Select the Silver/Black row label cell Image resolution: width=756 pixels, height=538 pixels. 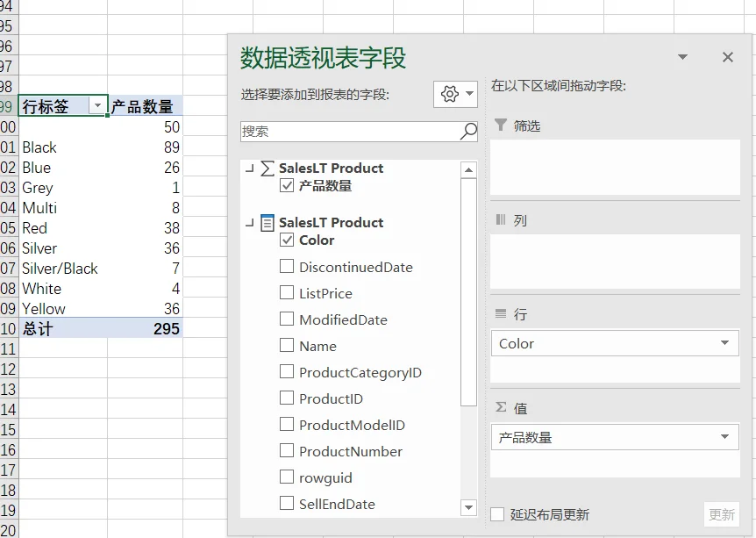[x=63, y=269]
